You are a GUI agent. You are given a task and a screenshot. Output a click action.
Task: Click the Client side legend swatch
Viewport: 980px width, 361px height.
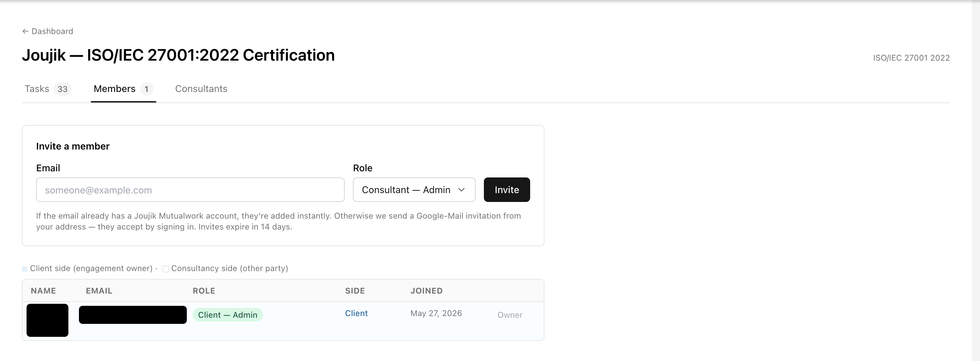pyautogui.click(x=24, y=269)
